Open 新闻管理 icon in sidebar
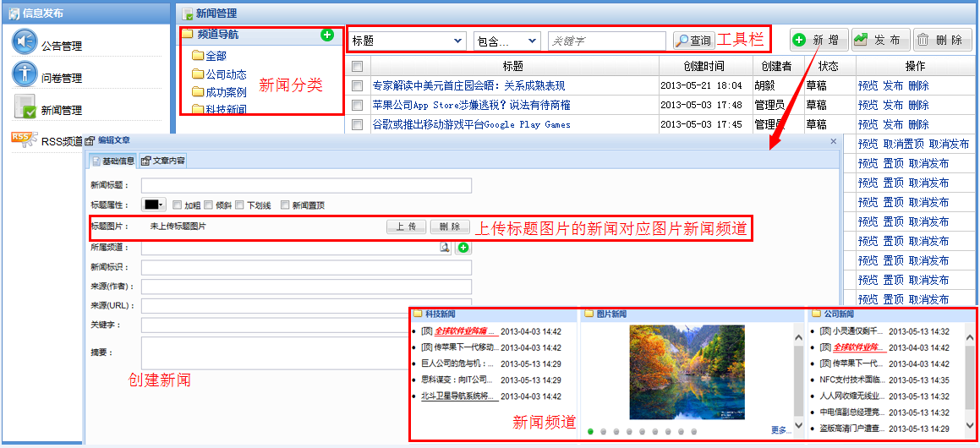Viewport: 980px width, 448px height. click(x=25, y=107)
